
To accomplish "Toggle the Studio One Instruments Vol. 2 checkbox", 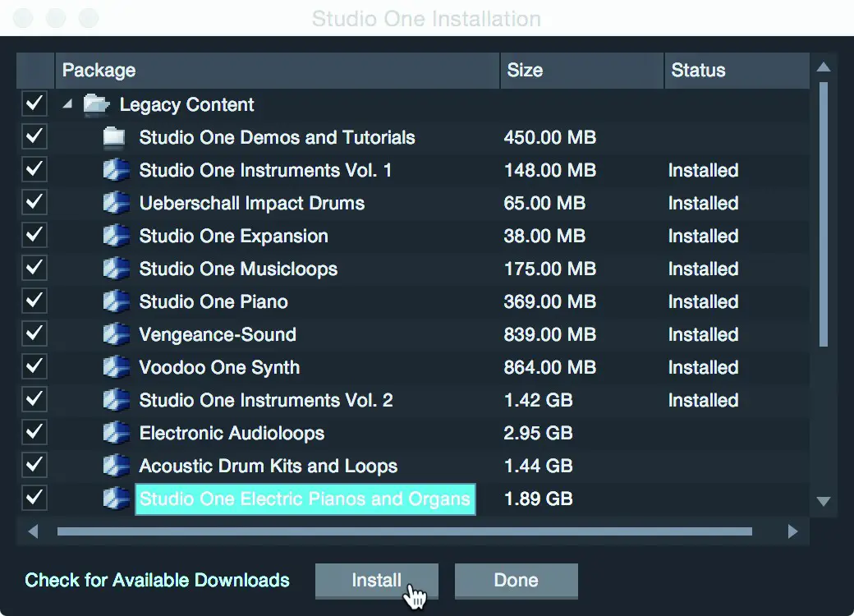I will (x=34, y=399).
